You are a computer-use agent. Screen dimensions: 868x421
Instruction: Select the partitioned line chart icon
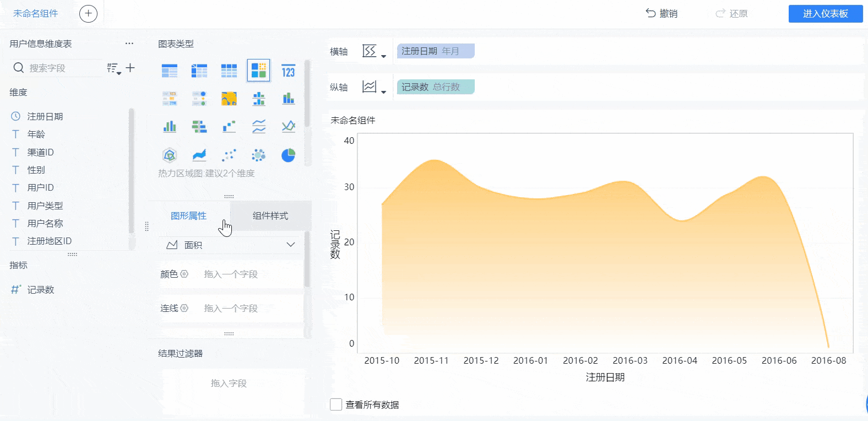(x=259, y=127)
